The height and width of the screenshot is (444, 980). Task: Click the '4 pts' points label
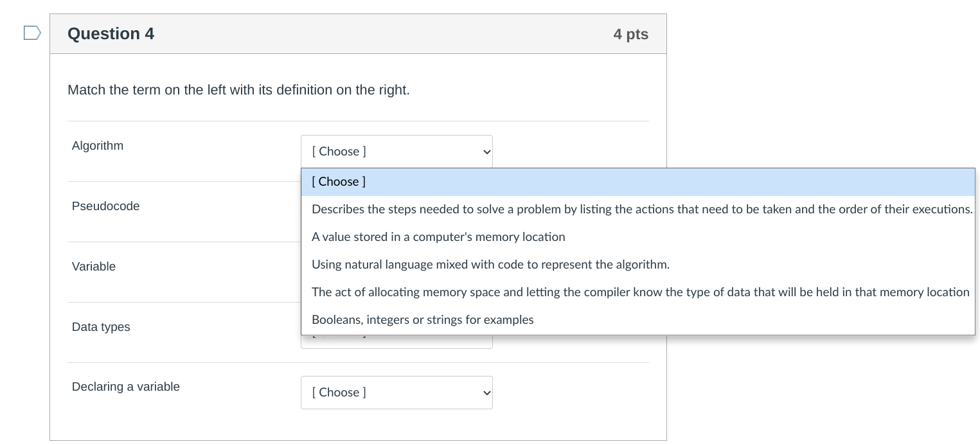[630, 34]
